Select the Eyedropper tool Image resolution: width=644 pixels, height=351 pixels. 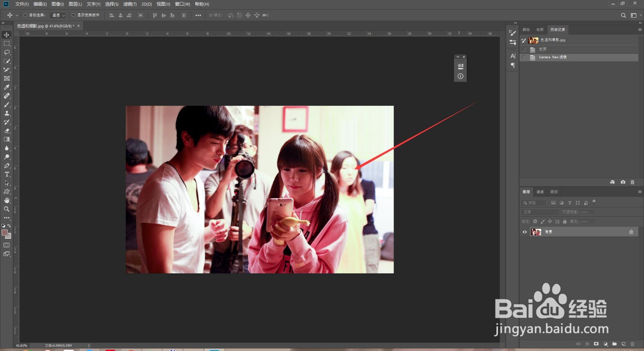point(7,87)
